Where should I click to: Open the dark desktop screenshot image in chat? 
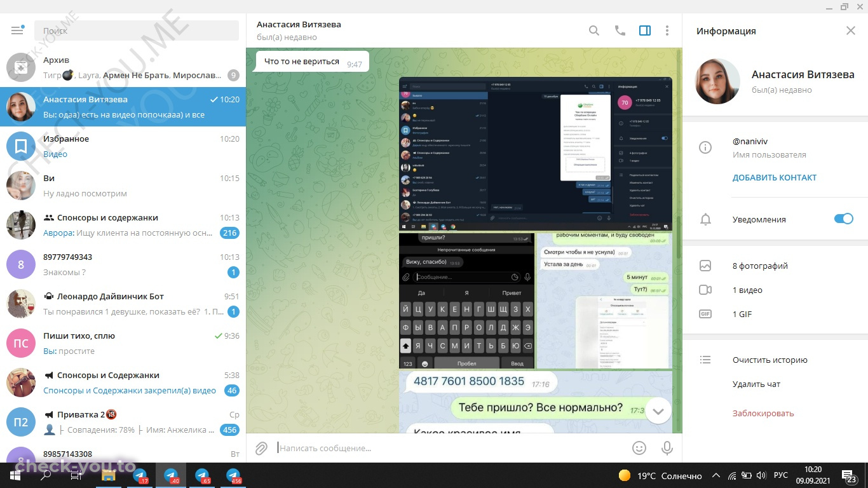[536, 154]
